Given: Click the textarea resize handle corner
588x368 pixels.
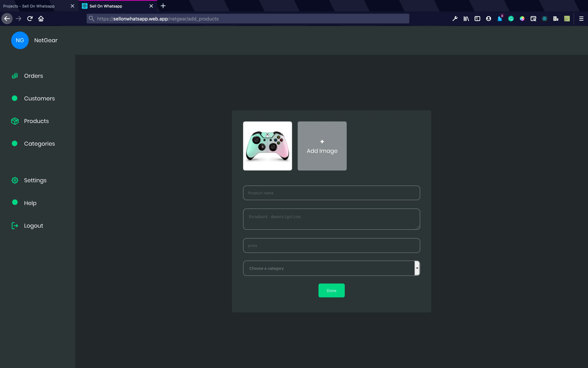Looking at the screenshot, I should (417, 227).
